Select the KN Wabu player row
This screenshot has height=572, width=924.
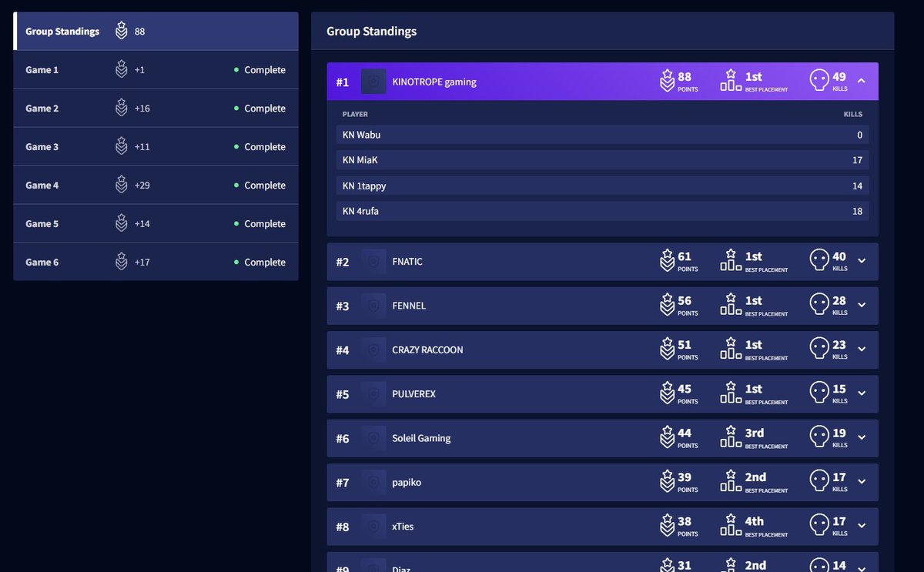602,135
